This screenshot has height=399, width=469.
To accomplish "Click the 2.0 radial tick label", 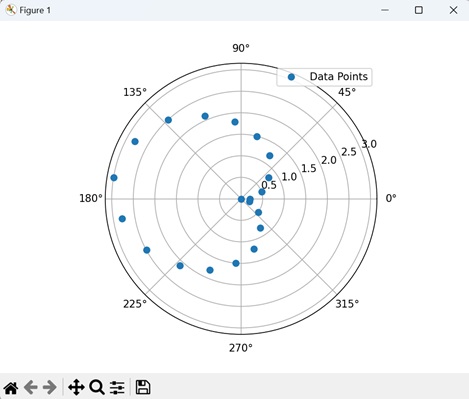I will [329, 160].
